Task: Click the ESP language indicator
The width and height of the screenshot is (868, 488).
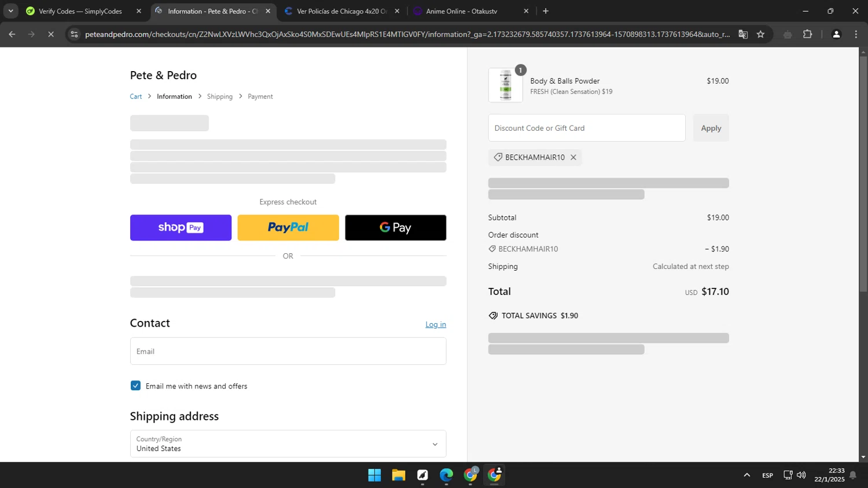Action: [x=767, y=475]
